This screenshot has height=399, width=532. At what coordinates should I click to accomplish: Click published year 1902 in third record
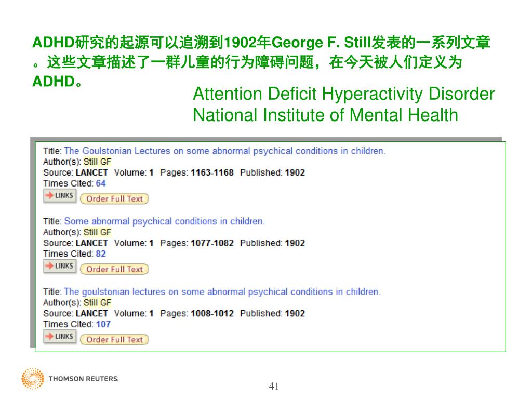click(295, 313)
